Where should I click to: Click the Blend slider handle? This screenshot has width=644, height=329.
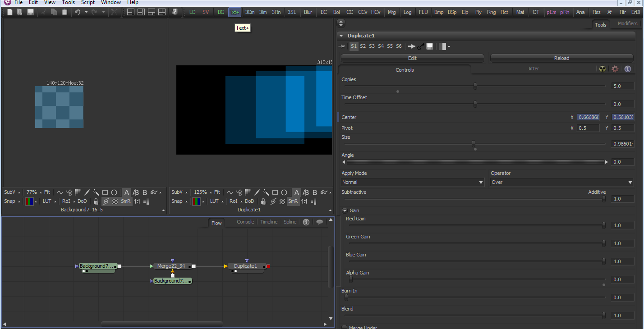click(x=604, y=315)
